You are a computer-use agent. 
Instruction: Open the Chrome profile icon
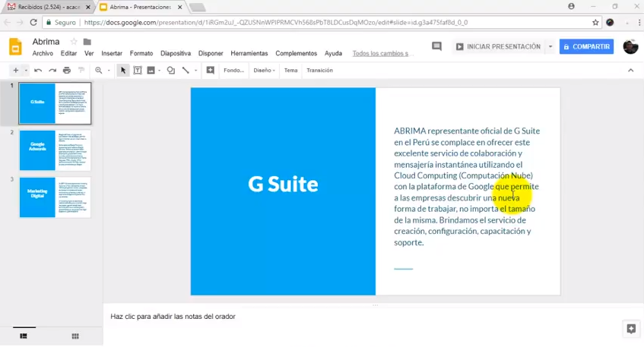[571, 6]
